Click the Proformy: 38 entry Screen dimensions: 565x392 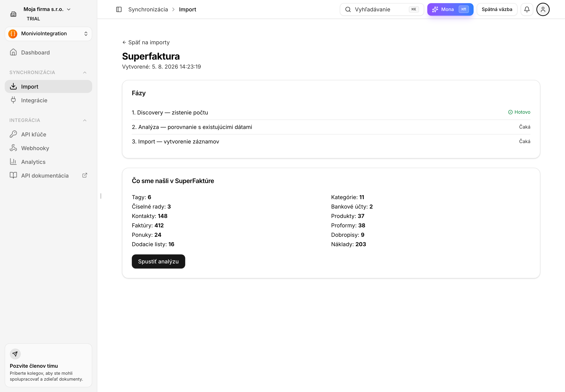348,225
